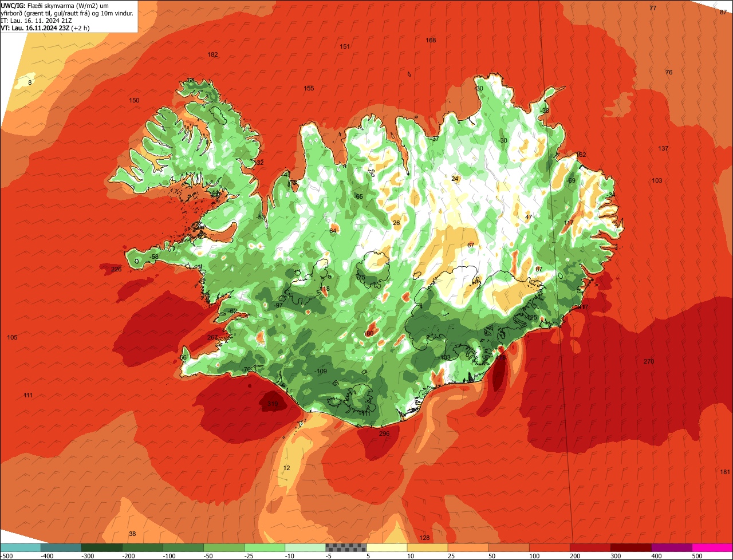Click the purple legend swatch between 400 and 500
The width and height of the screenshot is (733, 560).
[x=672, y=547]
